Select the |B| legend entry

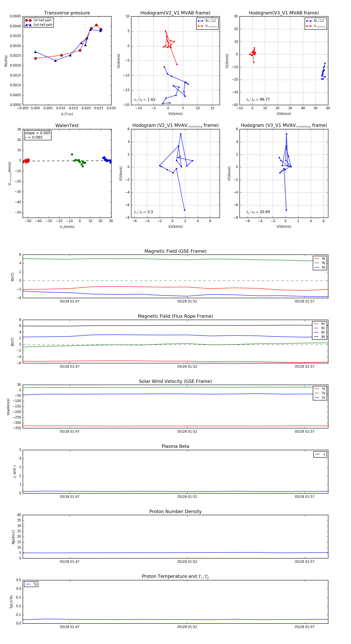click(x=320, y=337)
